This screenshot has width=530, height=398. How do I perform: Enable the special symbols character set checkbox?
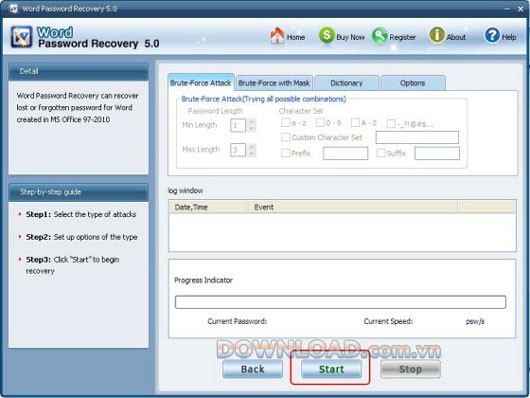[391, 124]
